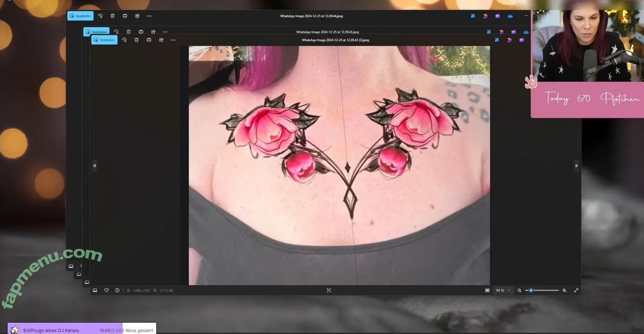Go to the previous photo with the left arrow

[x=94, y=165]
